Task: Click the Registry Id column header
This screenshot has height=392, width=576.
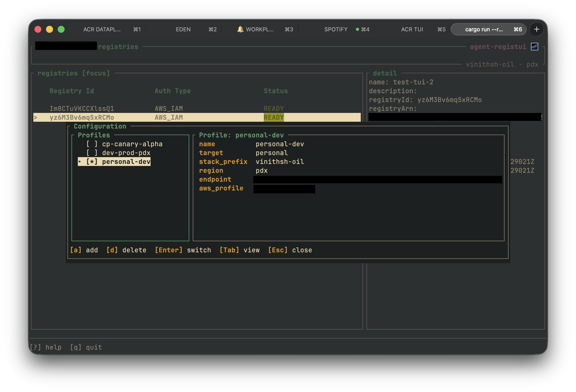Action: pyautogui.click(x=72, y=91)
